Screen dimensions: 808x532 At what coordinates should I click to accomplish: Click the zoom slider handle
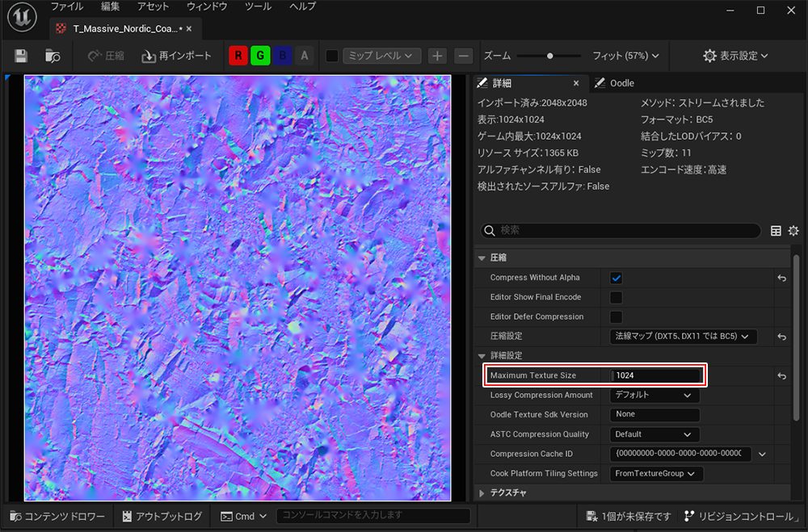point(549,56)
